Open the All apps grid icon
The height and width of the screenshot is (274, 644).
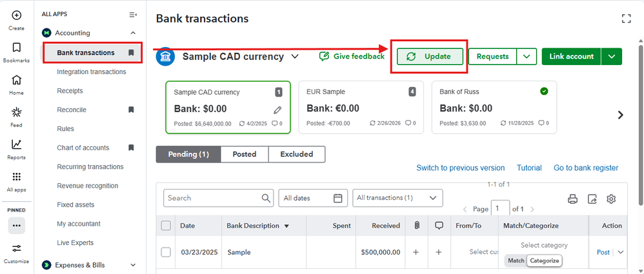[16, 177]
